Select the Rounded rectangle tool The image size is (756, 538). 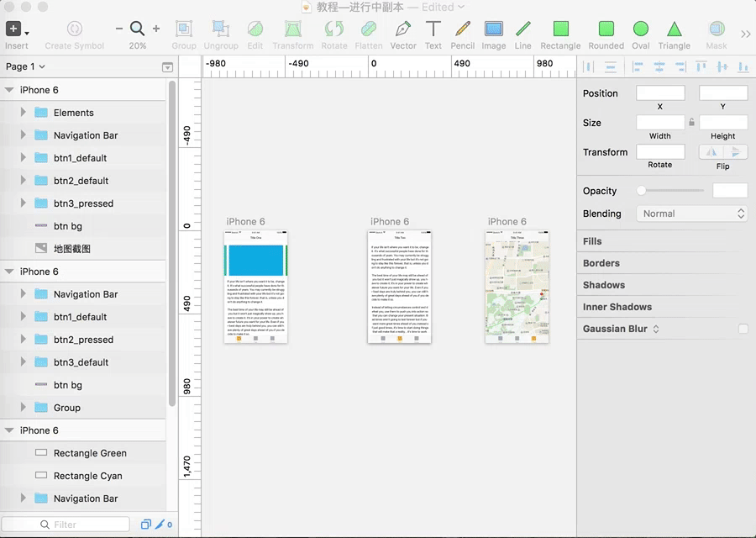coord(606,29)
